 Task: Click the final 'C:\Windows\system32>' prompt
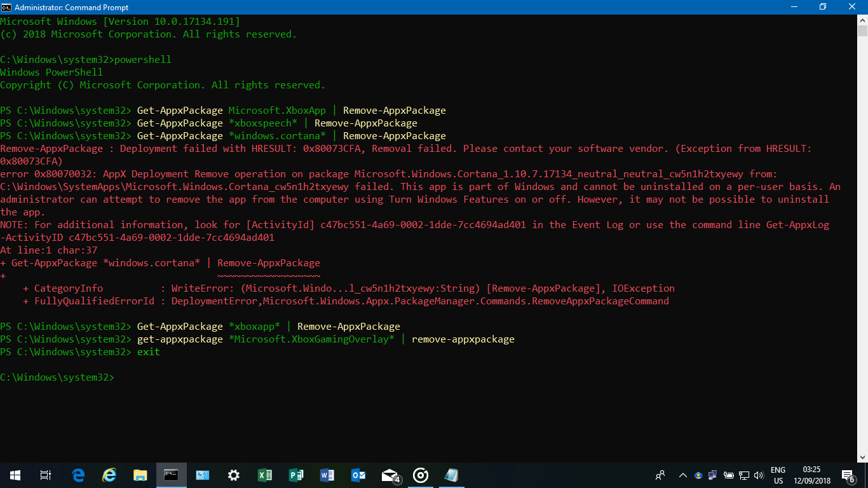(57, 377)
